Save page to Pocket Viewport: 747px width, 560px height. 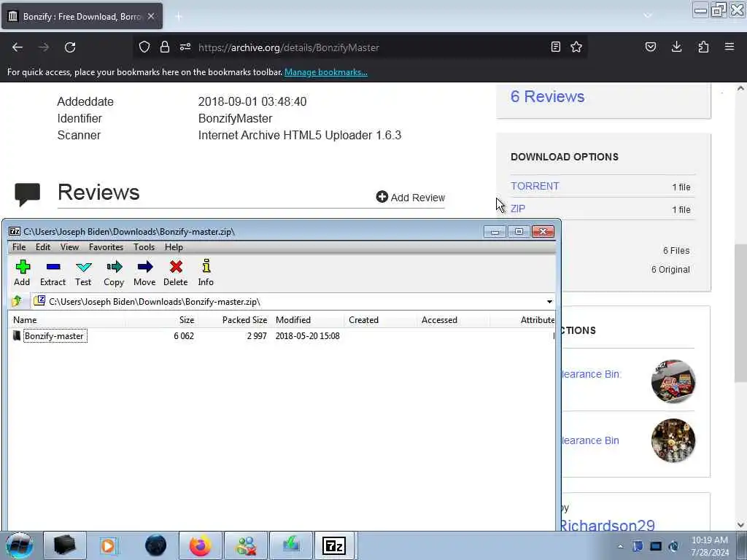click(x=651, y=47)
